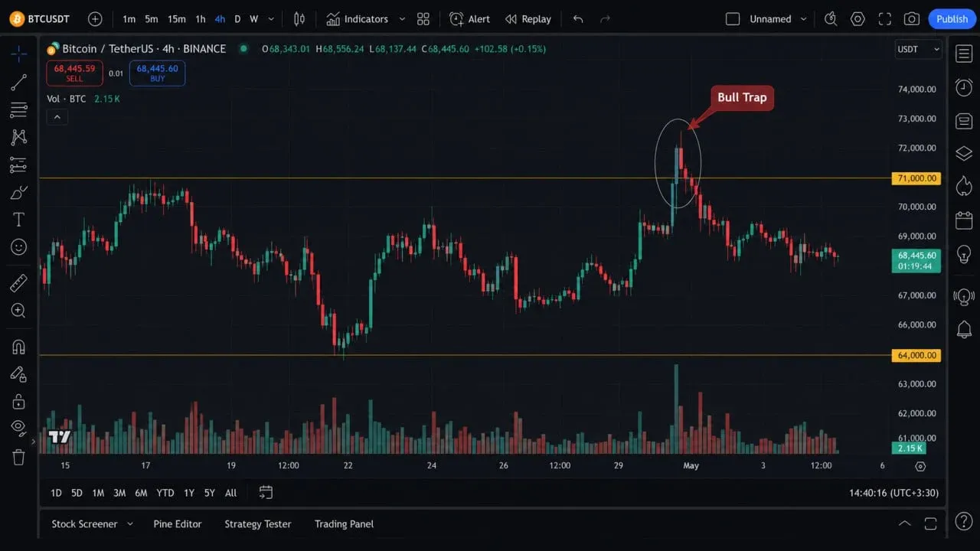Open the Alert creation dialog
980x551 pixels.
coord(470,19)
